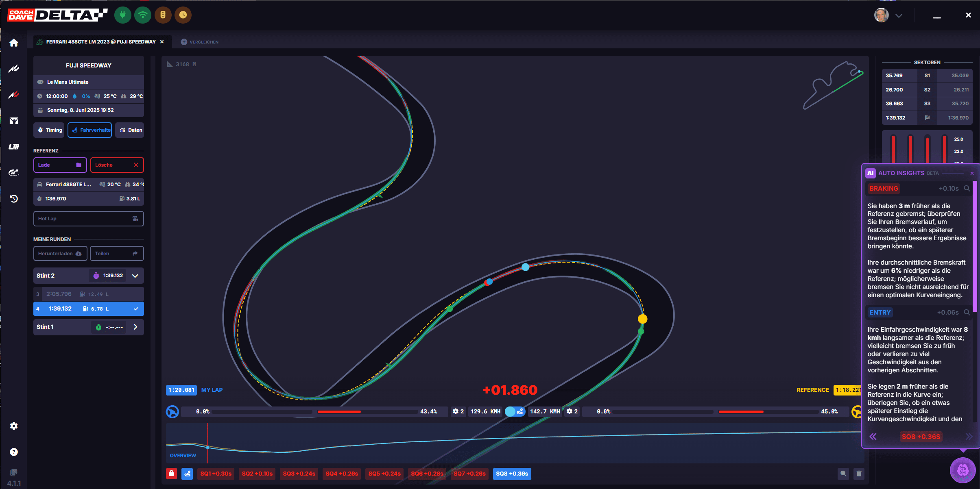Click Lösche reference button
The image size is (980, 489).
click(x=117, y=165)
